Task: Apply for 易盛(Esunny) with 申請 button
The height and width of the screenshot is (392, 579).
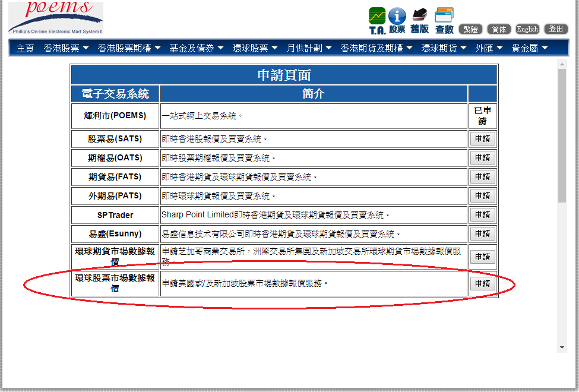Action: [x=482, y=234]
